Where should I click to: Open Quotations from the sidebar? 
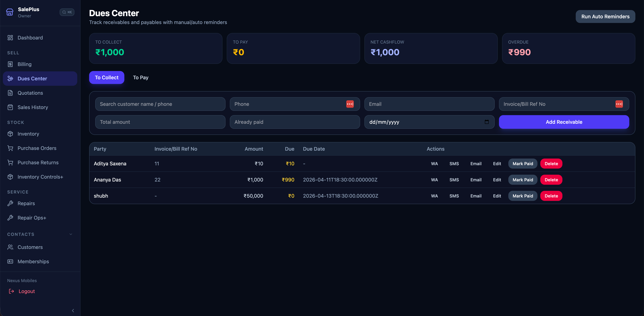click(x=30, y=93)
